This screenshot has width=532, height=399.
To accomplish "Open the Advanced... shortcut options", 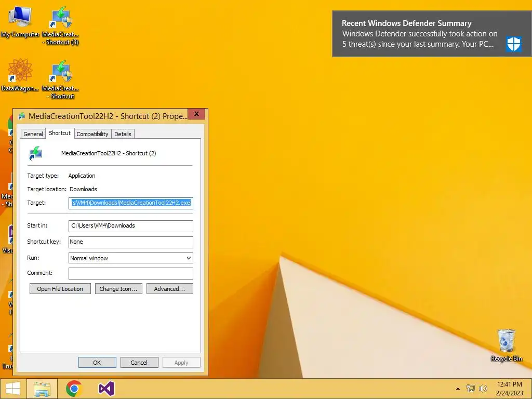I will tap(170, 289).
